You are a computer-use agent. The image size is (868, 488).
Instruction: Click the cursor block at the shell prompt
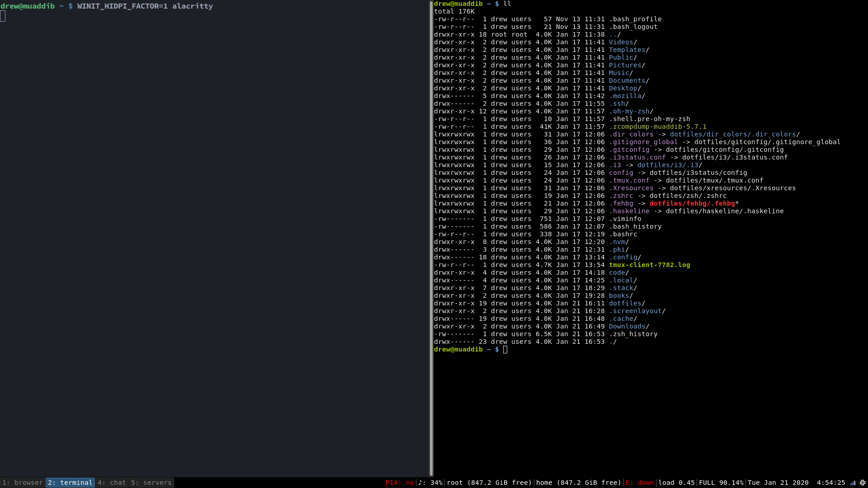505,349
